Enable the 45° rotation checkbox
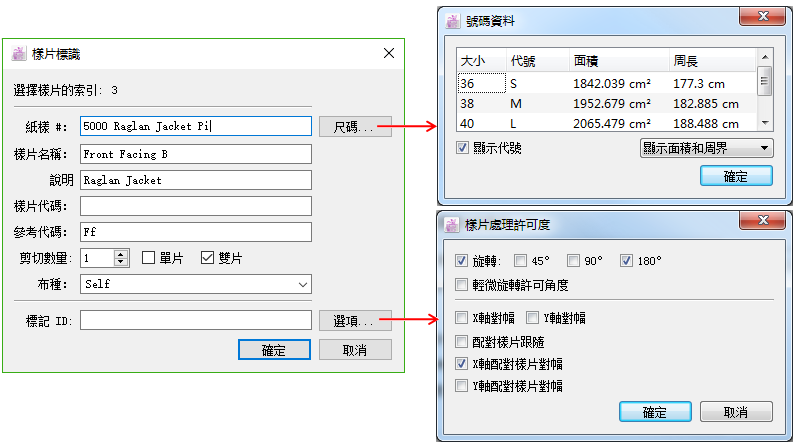This screenshot has width=797, height=448. pyautogui.click(x=520, y=261)
